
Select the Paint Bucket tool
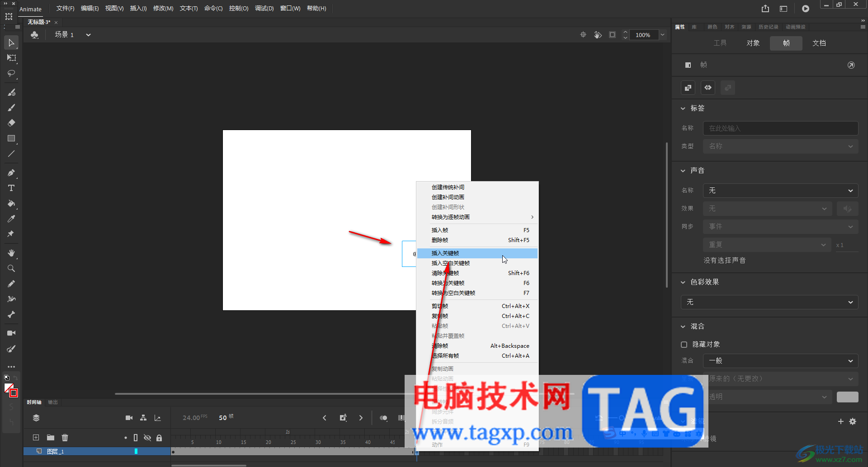(x=11, y=203)
